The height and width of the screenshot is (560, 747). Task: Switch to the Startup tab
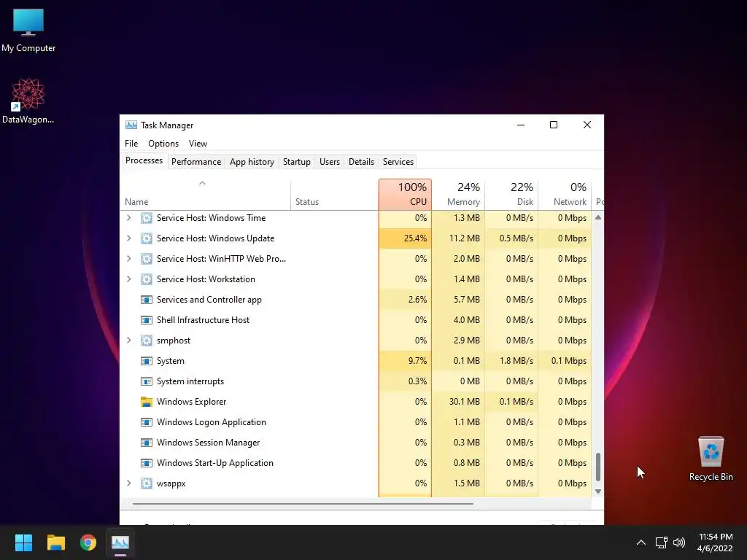coord(297,162)
